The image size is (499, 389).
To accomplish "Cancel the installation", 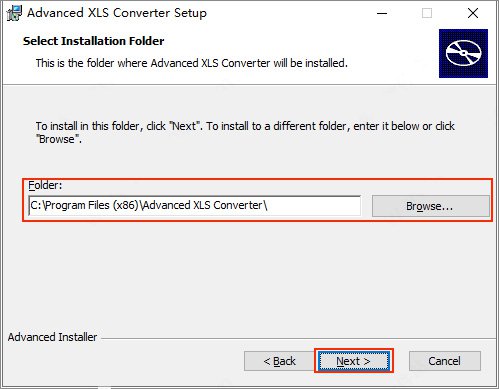I will 445,361.
